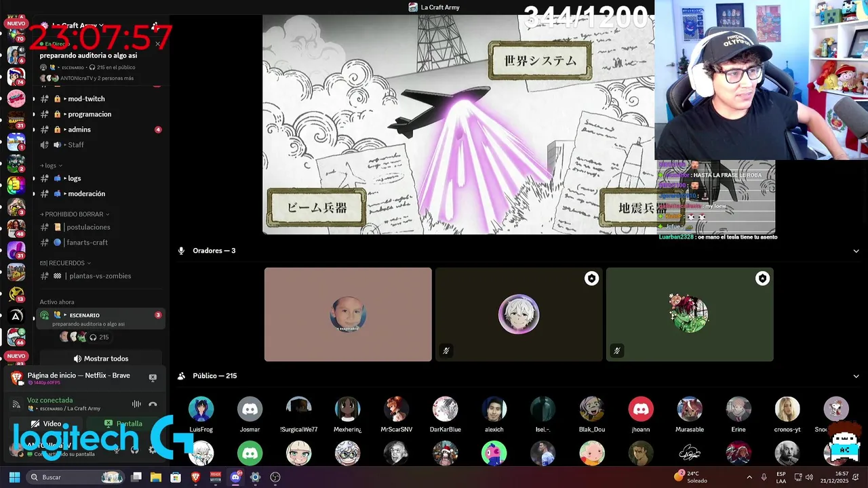Click the lower NUEVO unread indicator

(x=16, y=356)
